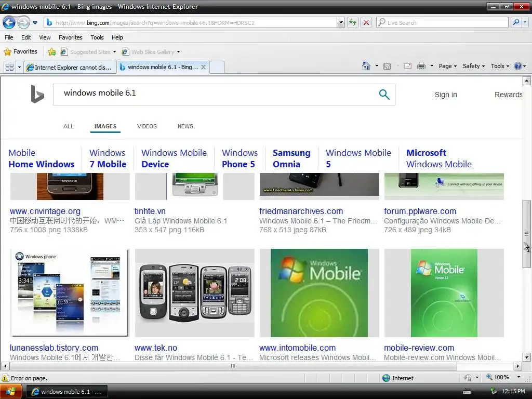Image resolution: width=532 pixels, height=399 pixels.
Task: Click the Quick Tabs grid icon
Action: tap(9, 67)
